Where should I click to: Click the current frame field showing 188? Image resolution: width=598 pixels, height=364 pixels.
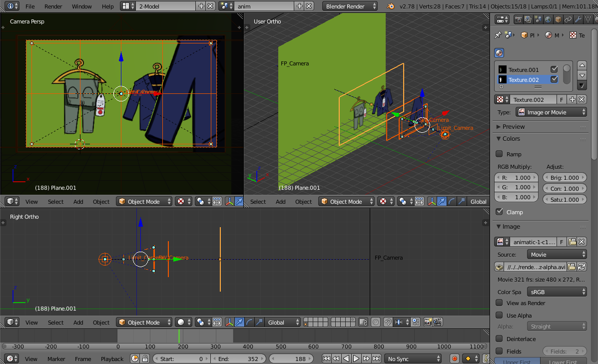291,359
